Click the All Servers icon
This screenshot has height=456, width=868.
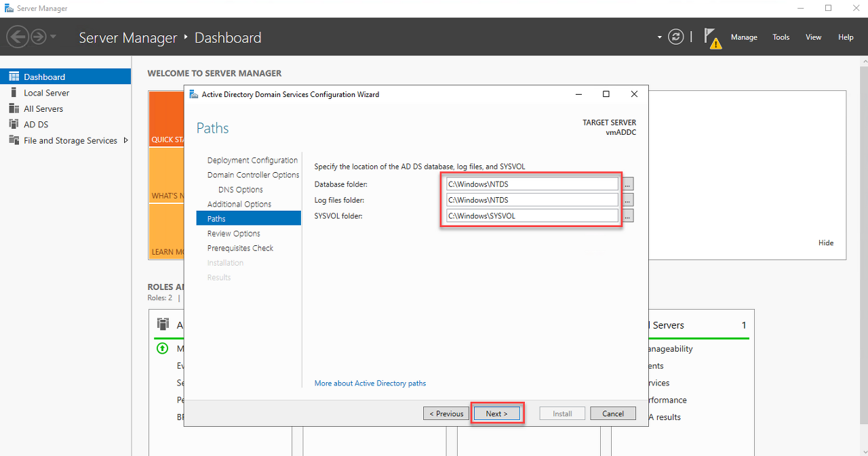[14, 108]
